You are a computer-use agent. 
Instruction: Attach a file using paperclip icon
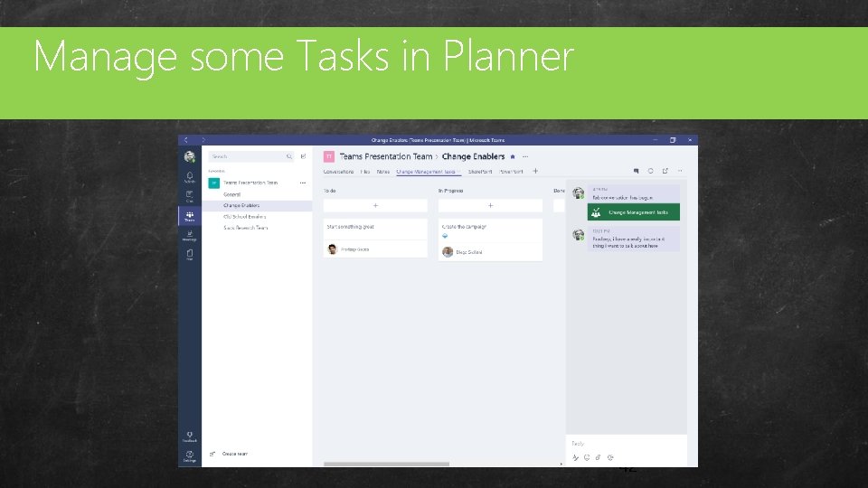(598, 457)
